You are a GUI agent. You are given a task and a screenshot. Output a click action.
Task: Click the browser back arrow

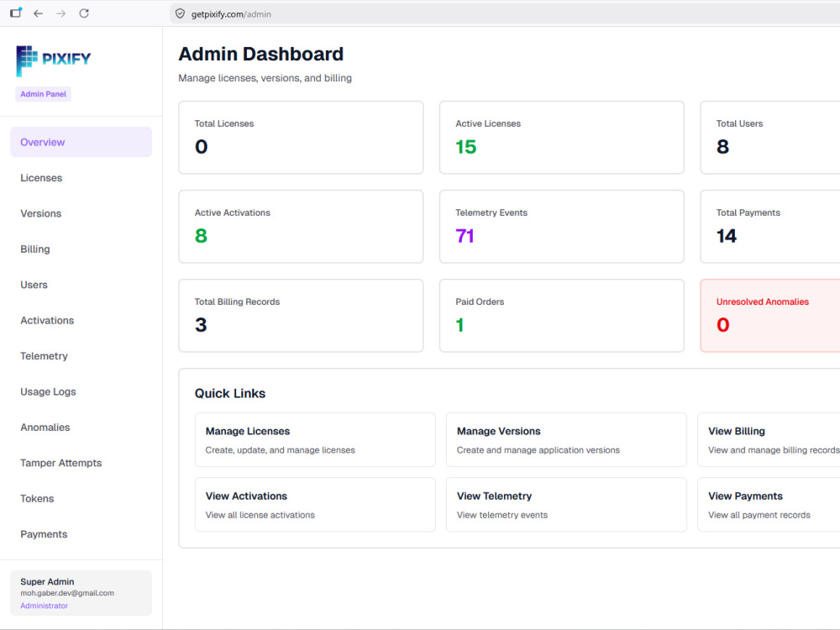tap(38, 13)
